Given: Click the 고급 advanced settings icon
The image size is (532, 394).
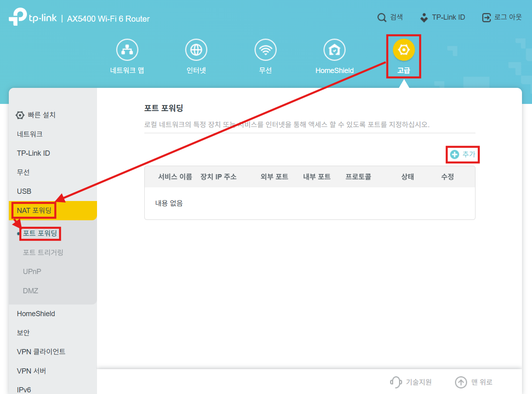Looking at the screenshot, I should pyautogui.click(x=404, y=50).
